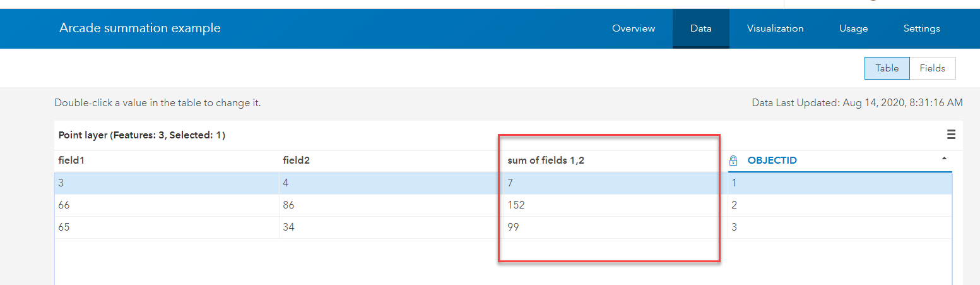Switch to the Fields view
The height and width of the screenshot is (285, 980).
[932, 68]
